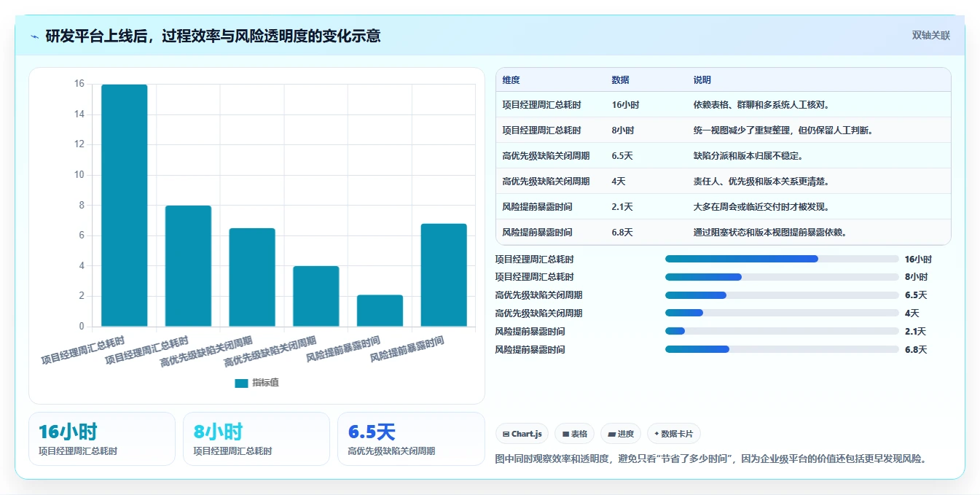
Task: Click y-axis tick label 0
Action: pos(82,326)
